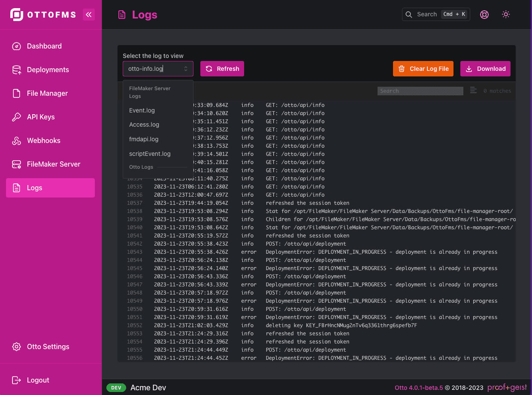Open the File Manager section
The width and height of the screenshot is (532, 395).
coord(46,93)
